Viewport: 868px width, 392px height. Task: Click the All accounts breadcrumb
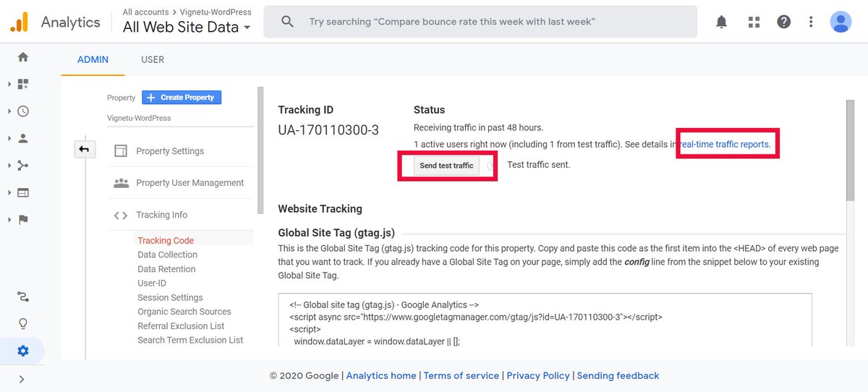145,12
